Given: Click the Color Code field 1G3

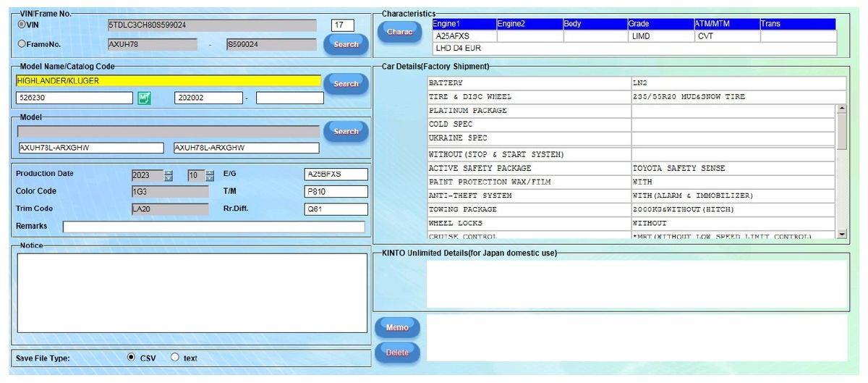Looking at the screenshot, I should (x=170, y=192).
